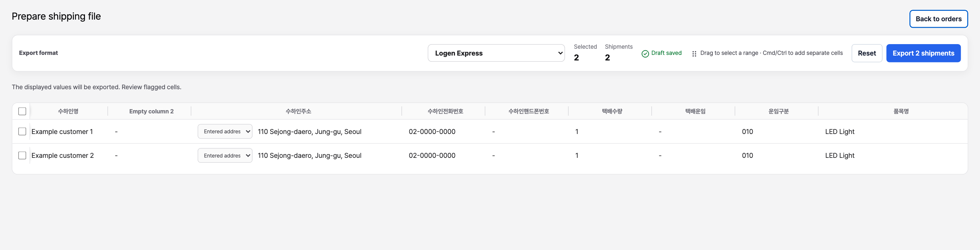Click the Back to orders button
The height and width of the screenshot is (250, 980).
pos(939,19)
